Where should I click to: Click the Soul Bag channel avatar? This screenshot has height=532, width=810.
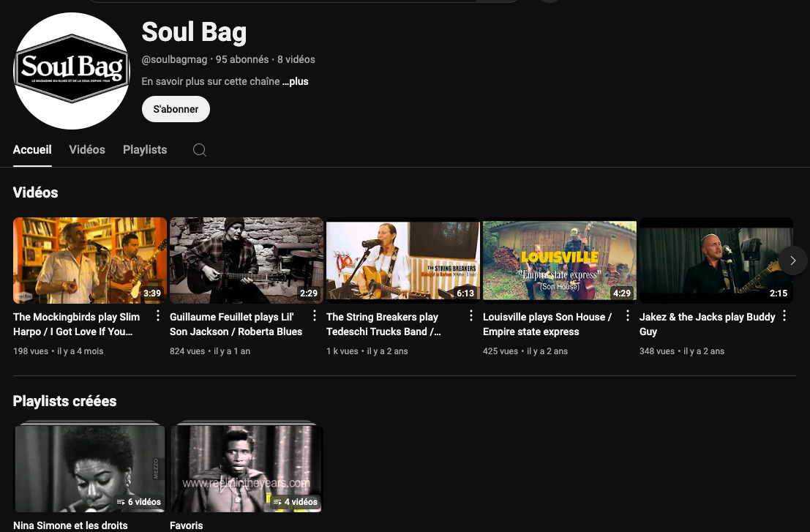(x=71, y=71)
